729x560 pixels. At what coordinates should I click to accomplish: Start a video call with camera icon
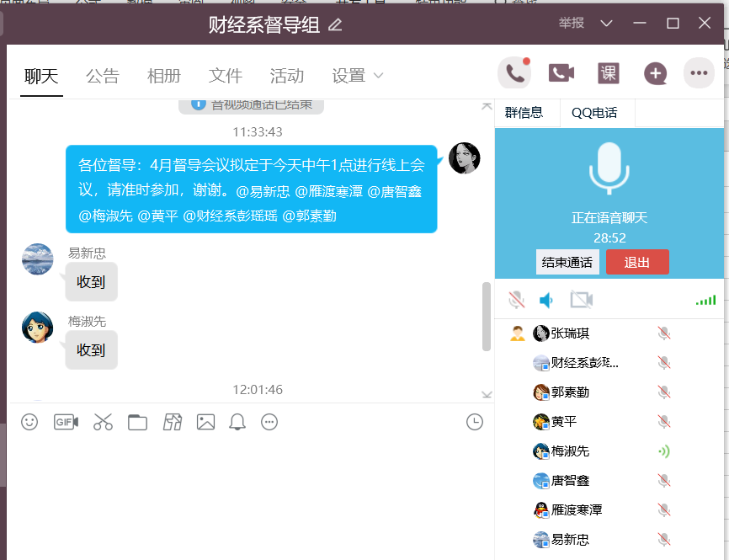coord(561,73)
